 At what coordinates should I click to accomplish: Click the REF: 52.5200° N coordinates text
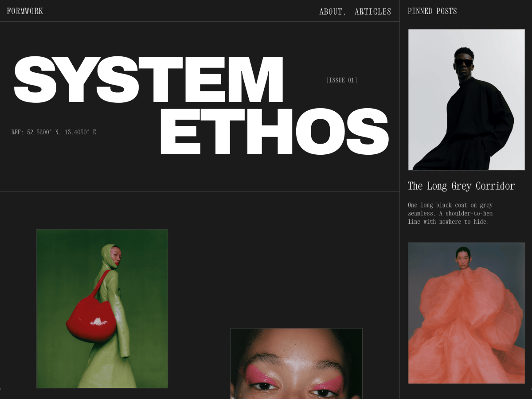(54, 132)
